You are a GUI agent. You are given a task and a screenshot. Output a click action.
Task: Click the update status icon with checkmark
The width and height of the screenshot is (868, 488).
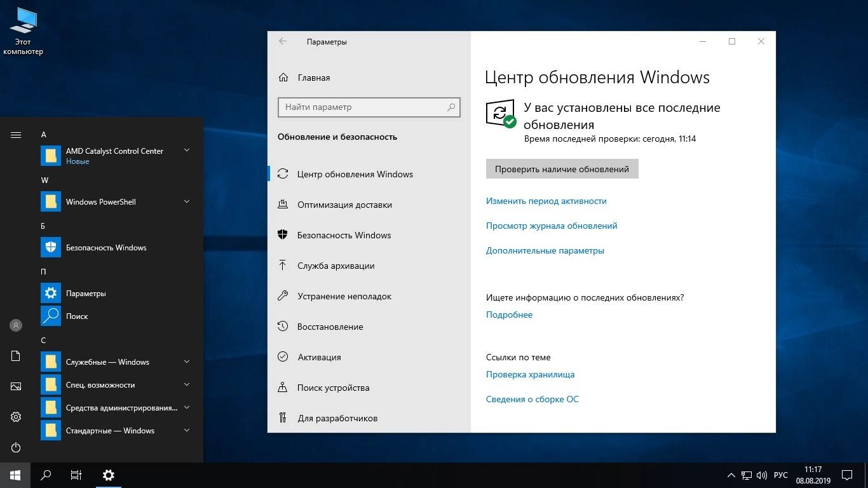(x=501, y=114)
